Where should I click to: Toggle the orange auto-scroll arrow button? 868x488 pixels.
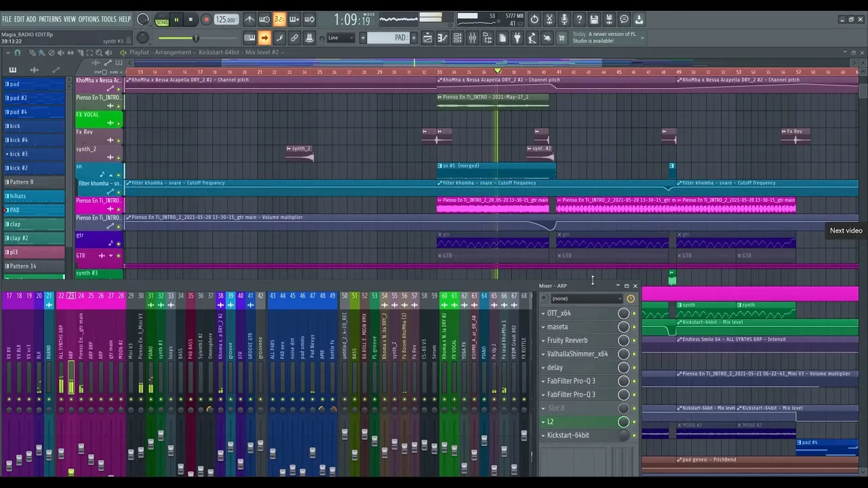point(264,38)
